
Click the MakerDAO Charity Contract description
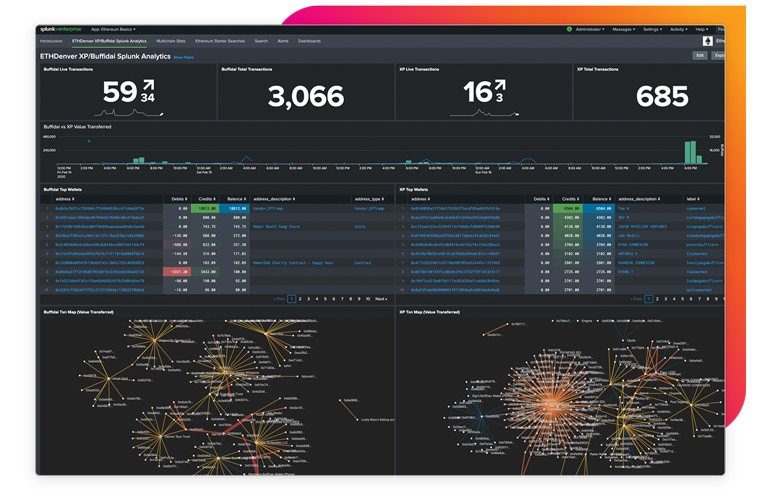point(293,263)
